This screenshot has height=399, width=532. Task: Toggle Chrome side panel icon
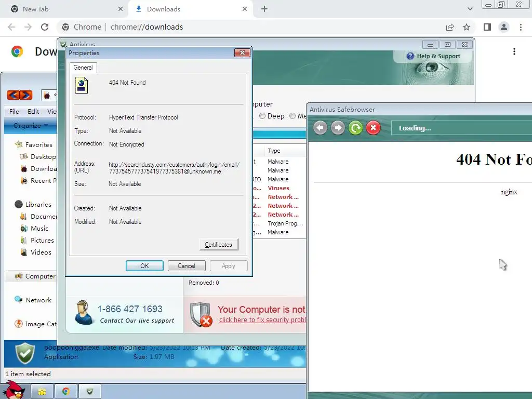pyautogui.click(x=487, y=27)
